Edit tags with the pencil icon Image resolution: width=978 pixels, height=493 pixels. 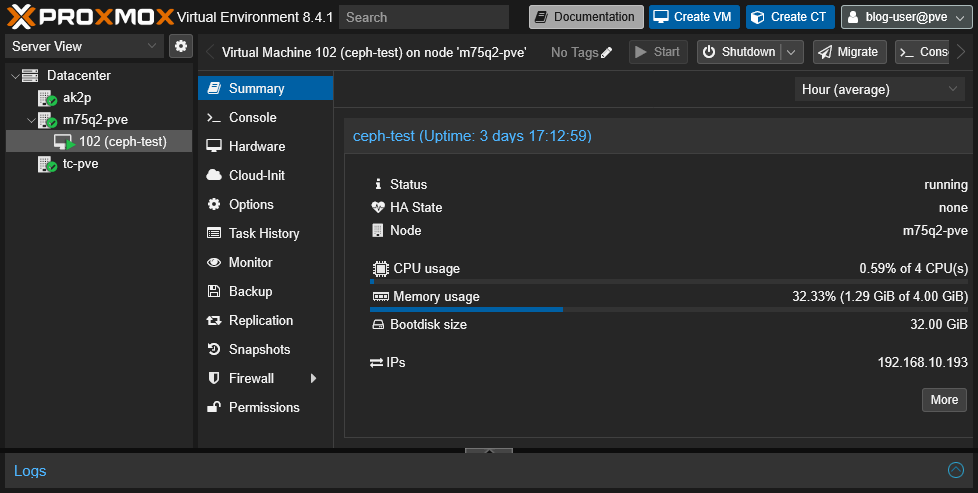click(606, 52)
